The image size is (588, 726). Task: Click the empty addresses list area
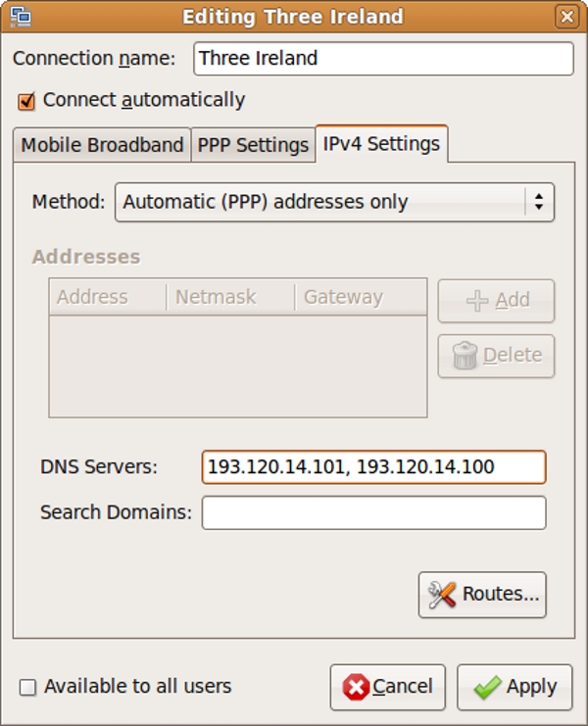pyautogui.click(x=238, y=366)
